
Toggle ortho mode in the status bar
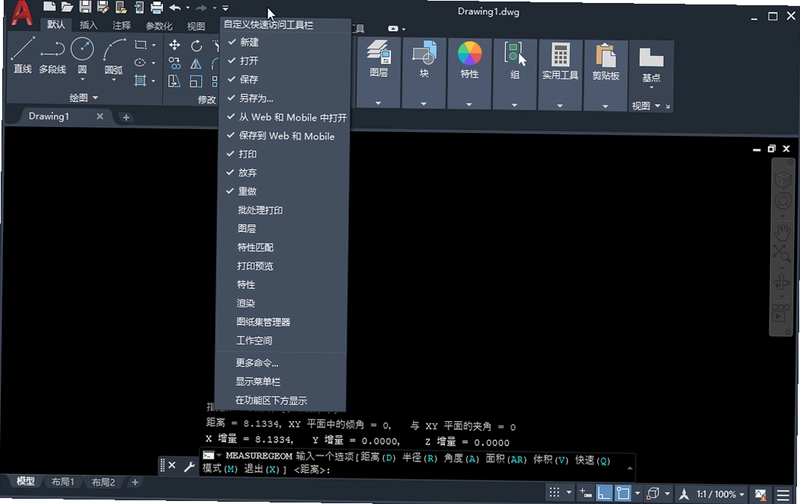click(x=604, y=493)
